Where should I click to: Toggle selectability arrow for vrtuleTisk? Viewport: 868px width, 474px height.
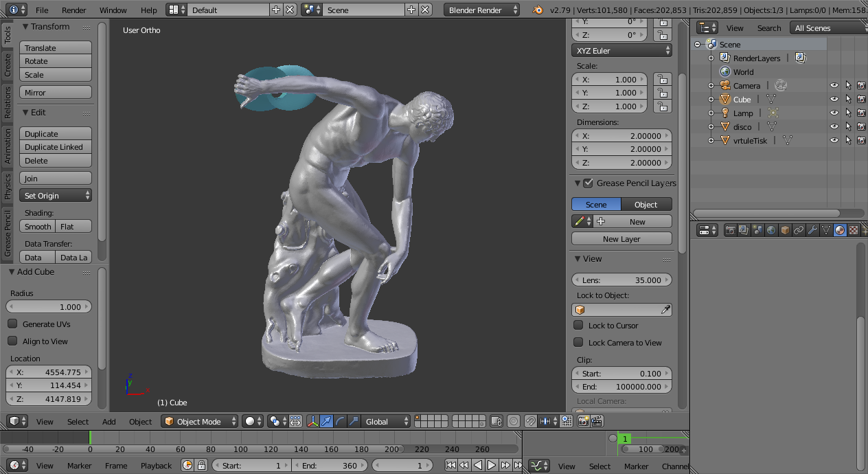point(848,140)
